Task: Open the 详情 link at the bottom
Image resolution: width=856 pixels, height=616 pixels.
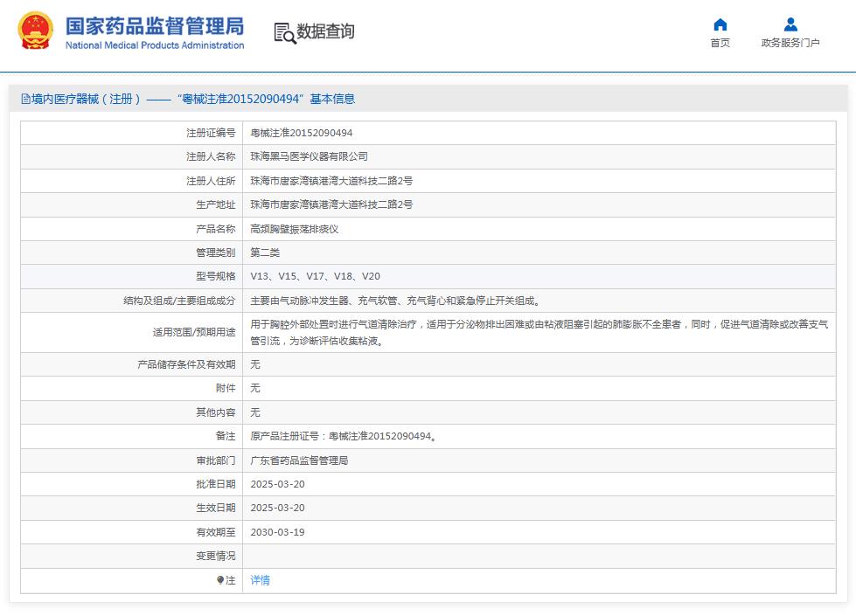Action: (x=259, y=579)
